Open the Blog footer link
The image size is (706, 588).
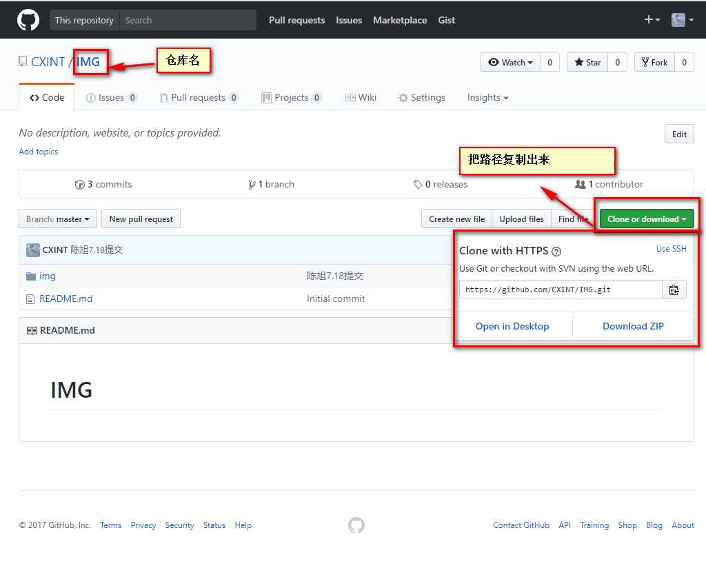pyautogui.click(x=654, y=525)
